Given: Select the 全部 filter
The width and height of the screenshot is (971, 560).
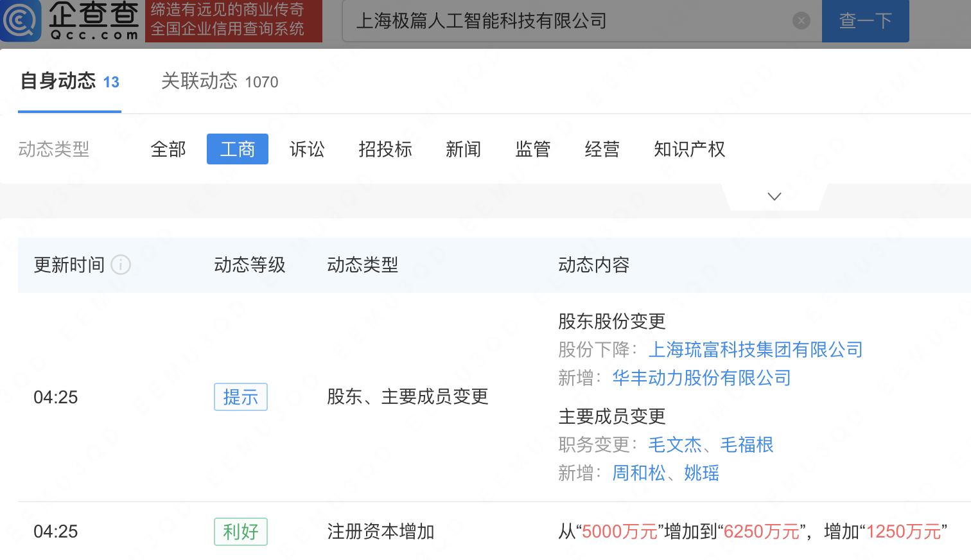Looking at the screenshot, I should (168, 149).
